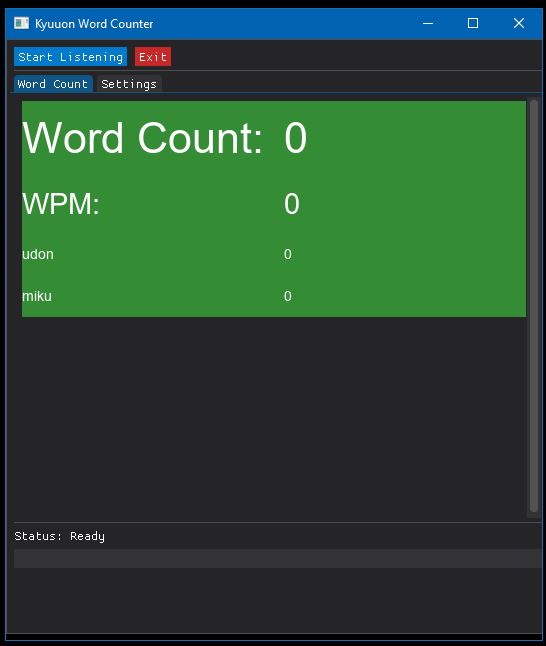Select the 'WPM:' label

tap(61, 204)
